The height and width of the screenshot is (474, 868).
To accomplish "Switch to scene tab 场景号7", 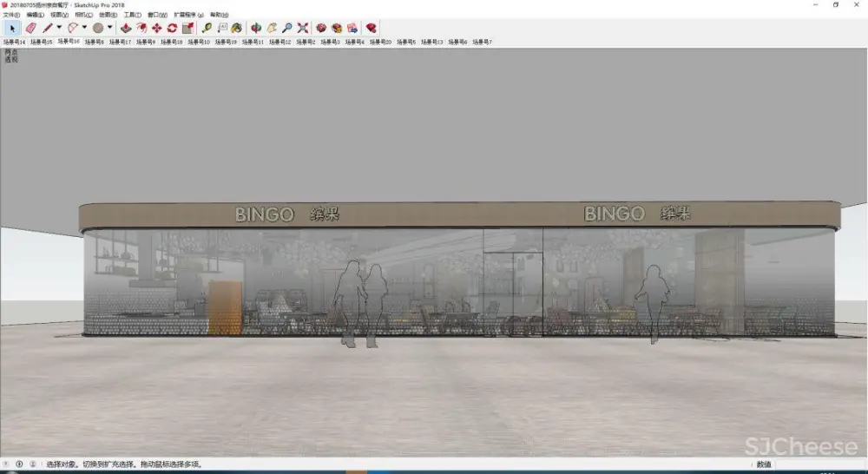I will tap(483, 42).
